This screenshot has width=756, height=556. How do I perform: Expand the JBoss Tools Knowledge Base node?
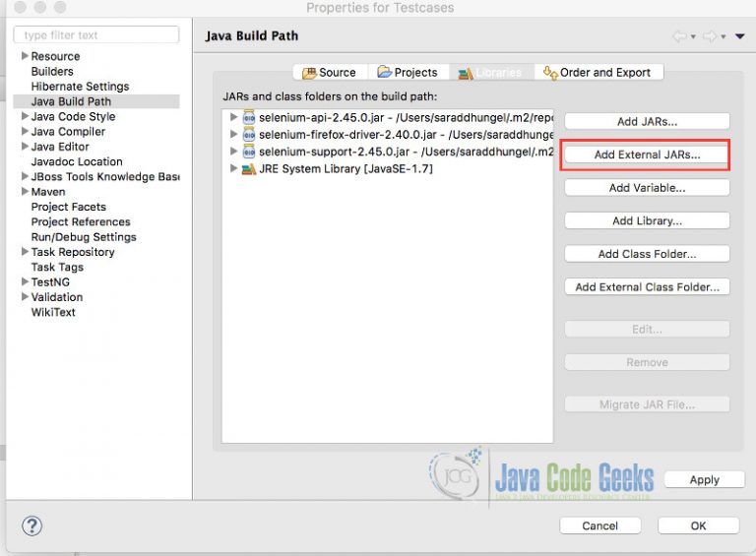coord(25,176)
